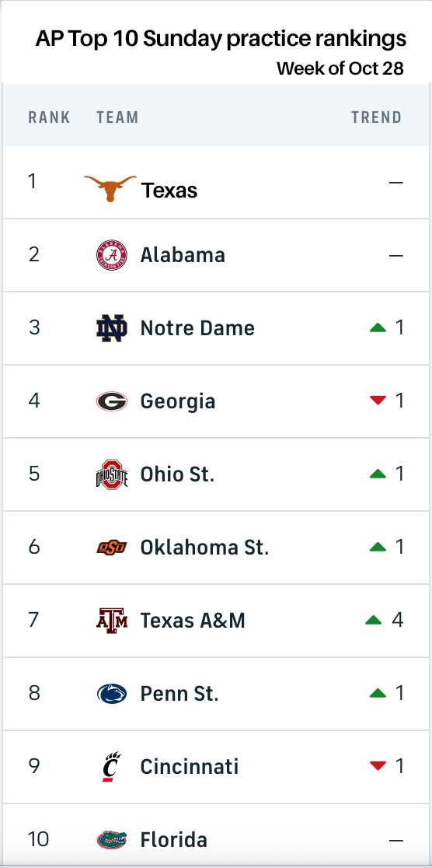
Task: Open the Texas team name link
Action: (169, 191)
